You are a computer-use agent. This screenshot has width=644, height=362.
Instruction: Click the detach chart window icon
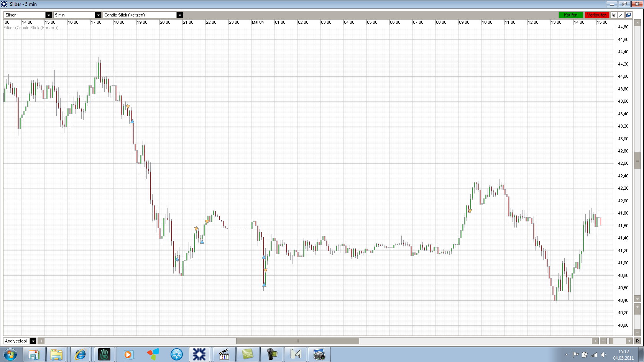coord(628,15)
